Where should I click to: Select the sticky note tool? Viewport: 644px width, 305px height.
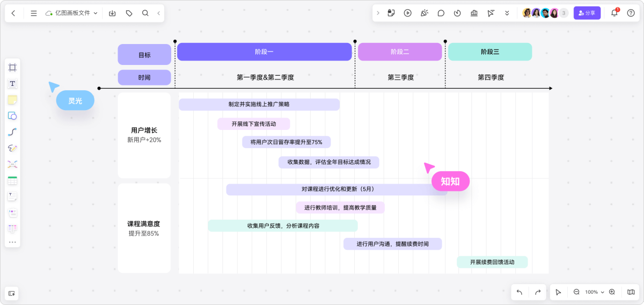pyautogui.click(x=12, y=100)
